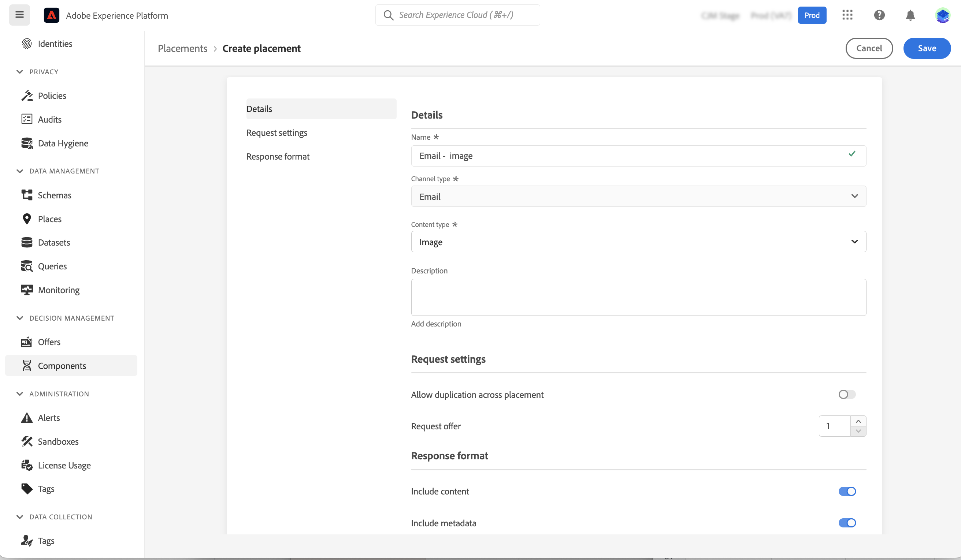Increase Request offer with up arrow
Screen dimensions: 961x560
point(858,421)
